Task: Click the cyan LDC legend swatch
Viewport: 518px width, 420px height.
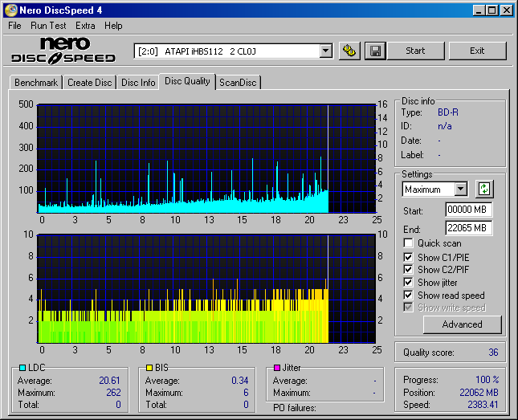Action: click(22, 368)
